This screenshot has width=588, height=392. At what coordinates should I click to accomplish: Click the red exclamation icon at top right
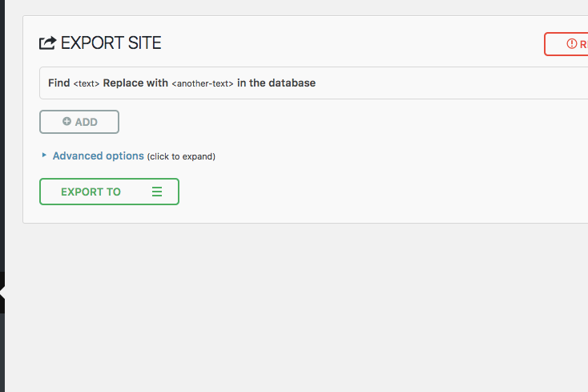(571, 44)
